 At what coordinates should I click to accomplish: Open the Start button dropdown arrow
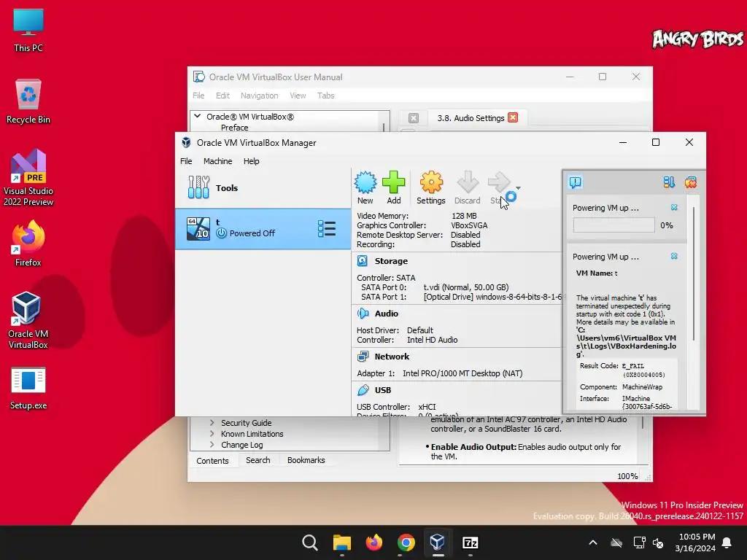(x=519, y=188)
